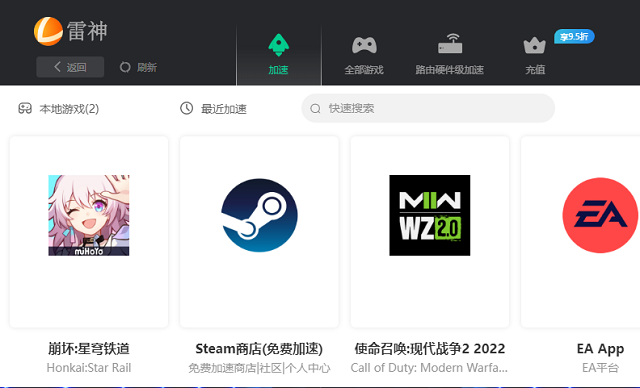Click 免费加速商店|社区|个人中心 subtitle
Screen dimensions: 640x388
pos(259,368)
